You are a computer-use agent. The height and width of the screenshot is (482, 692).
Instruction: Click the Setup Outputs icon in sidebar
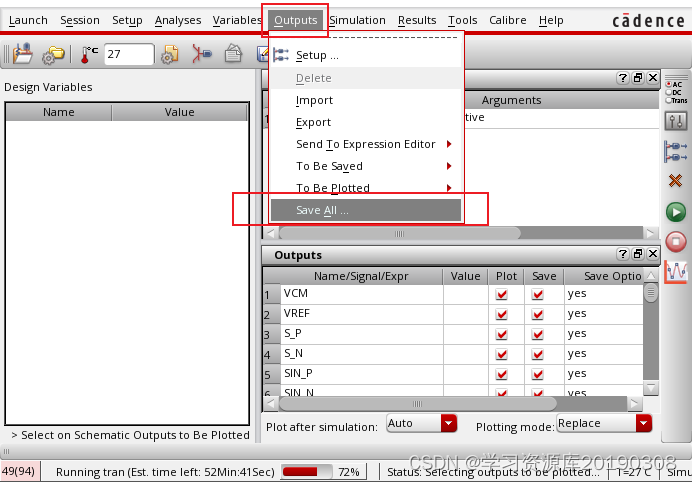676,151
